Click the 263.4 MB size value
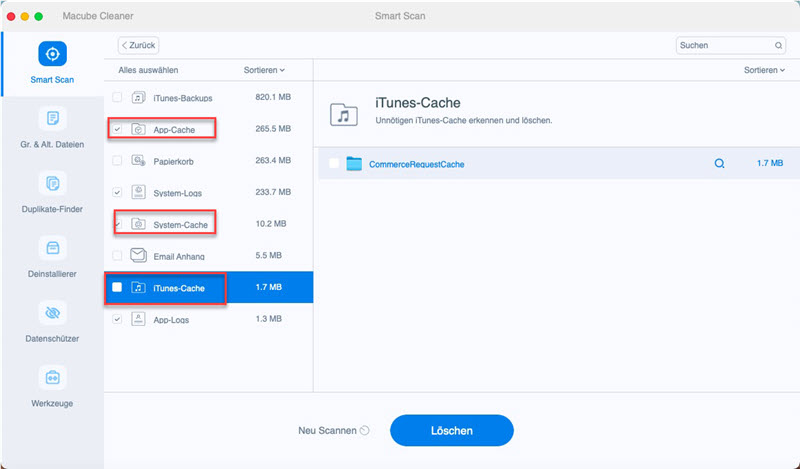Screen dimensions: 800x469 click(x=273, y=160)
